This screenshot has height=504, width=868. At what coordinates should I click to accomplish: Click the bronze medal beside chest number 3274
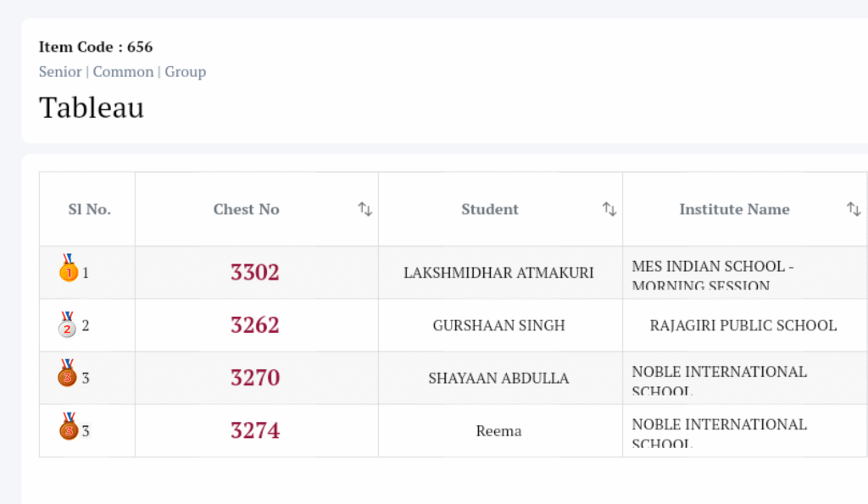tap(69, 428)
